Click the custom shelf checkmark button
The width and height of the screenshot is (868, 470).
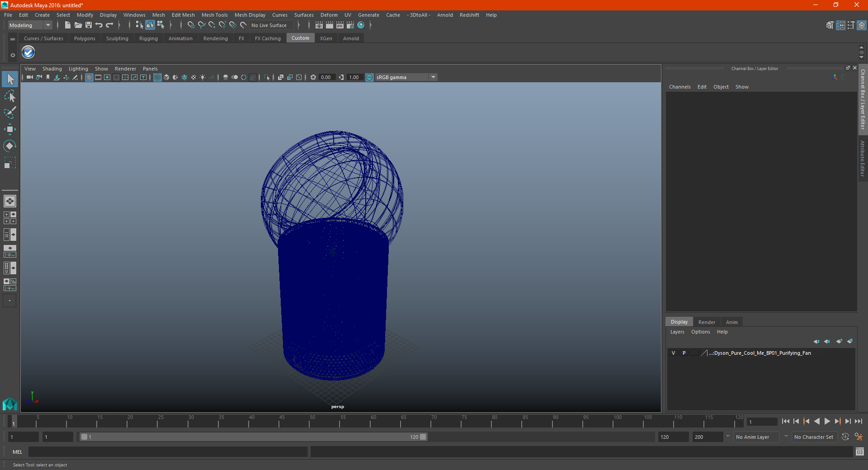click(28, 52)
